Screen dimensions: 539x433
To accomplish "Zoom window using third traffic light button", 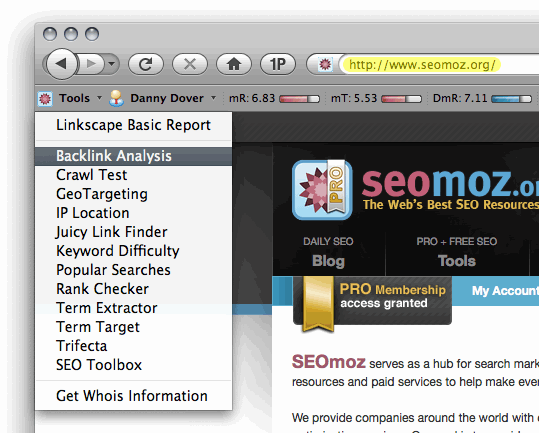I will (92, 34).
